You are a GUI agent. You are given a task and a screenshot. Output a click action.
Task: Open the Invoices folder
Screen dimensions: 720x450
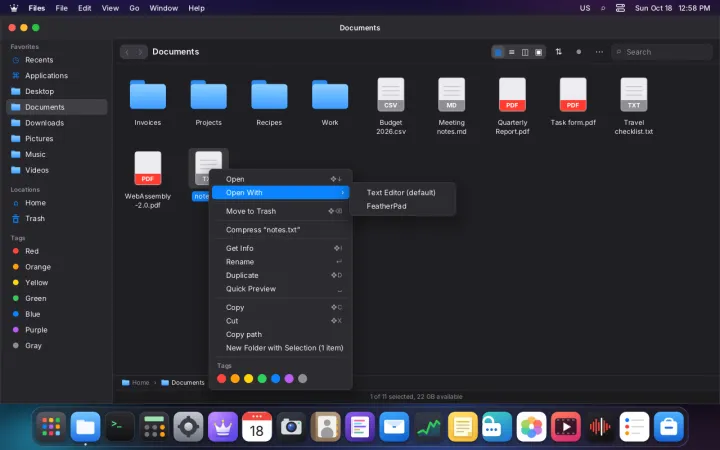(x=147, y=95)
